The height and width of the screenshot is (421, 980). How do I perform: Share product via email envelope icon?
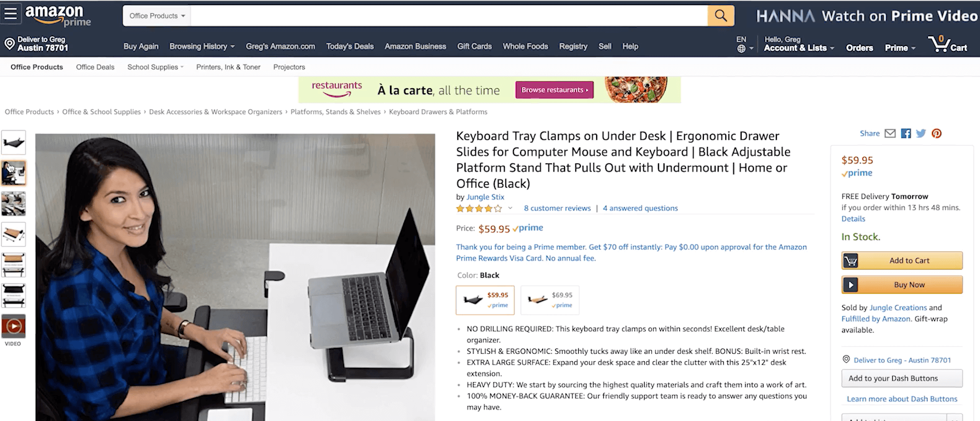coord(890,133)
